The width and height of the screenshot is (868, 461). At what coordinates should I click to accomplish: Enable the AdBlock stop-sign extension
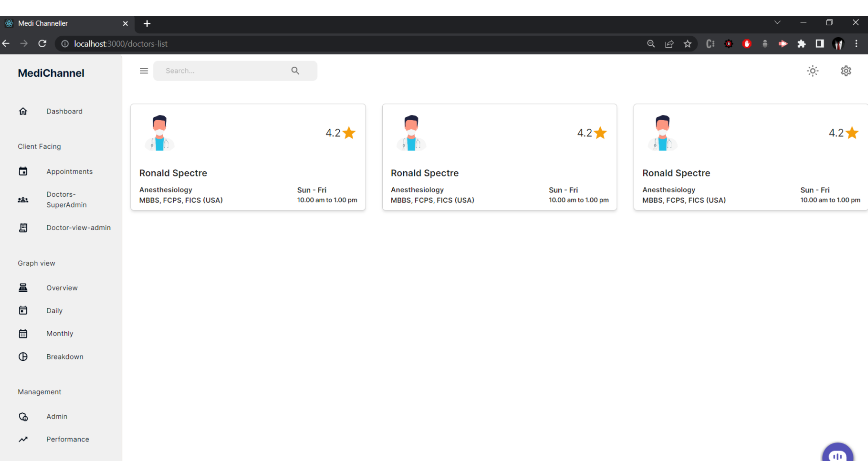coord(747,43)
